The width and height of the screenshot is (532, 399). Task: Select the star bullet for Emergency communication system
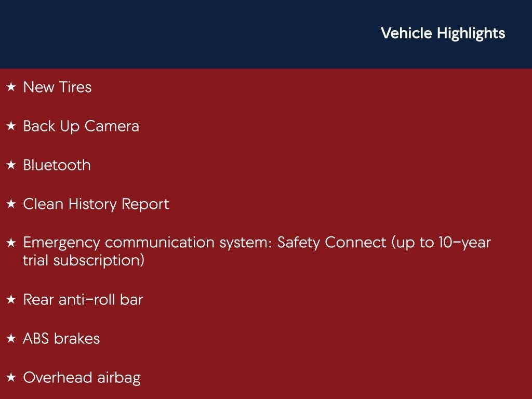[x=11, y=243]
